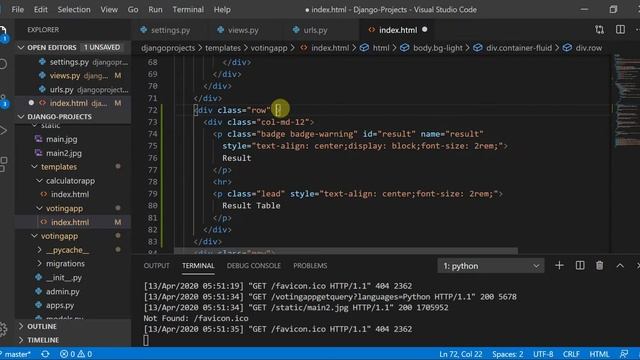640x360 pixels.
Task: Switch to the Output panel tab
Action: pyautogui.click(x=156, y=266)
